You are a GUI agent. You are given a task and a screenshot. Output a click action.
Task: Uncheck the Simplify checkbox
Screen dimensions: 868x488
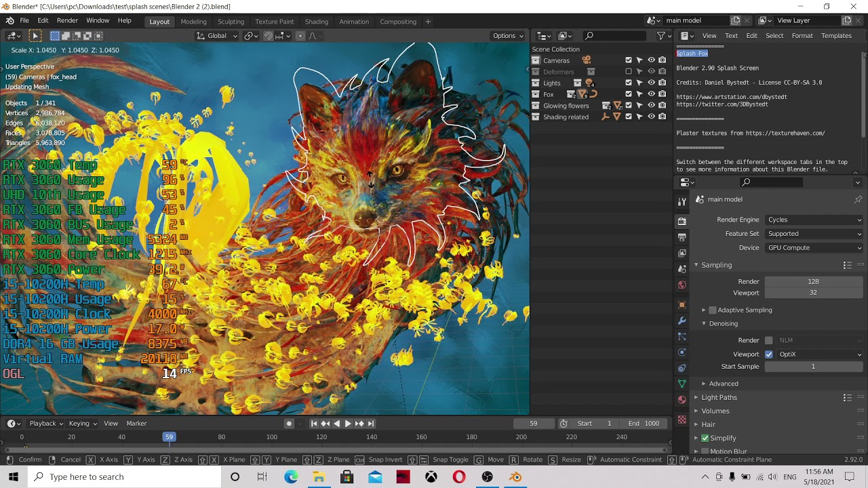(x=705, y=438)
